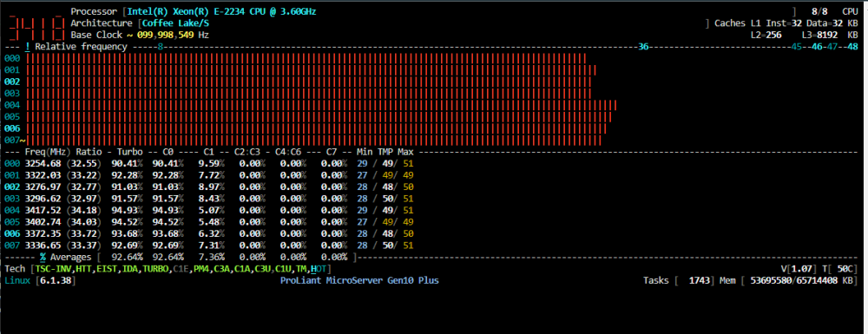868x334 pixels.
Task: Click the HTT tech flag
Action: point(83,269)
